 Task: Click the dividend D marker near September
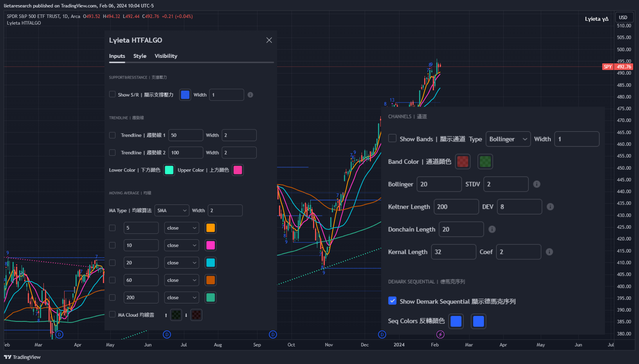click(273, 334)
